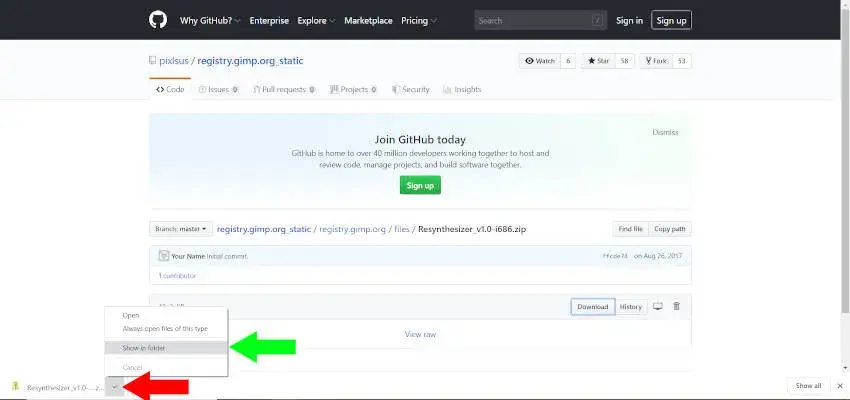Open the registry.gimp.org breadcrumb folder
The image size is (850, 400).
352,229
